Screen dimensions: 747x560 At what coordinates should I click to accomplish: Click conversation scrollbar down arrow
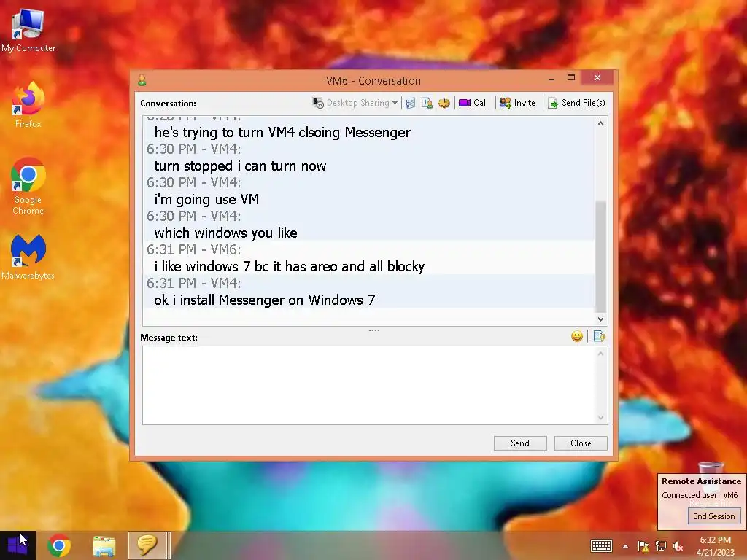click(x=601, y=319)
